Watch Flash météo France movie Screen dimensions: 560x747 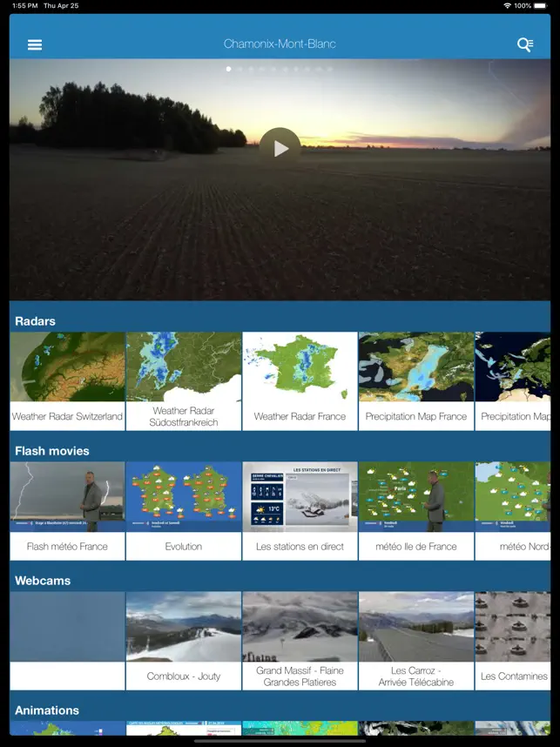(x=68, y=511)
